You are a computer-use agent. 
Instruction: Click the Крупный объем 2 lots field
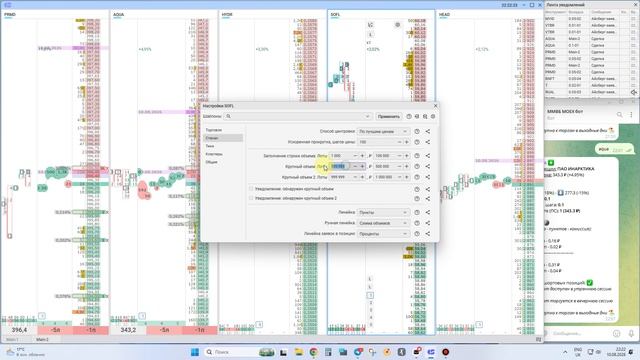click(340, 177)
